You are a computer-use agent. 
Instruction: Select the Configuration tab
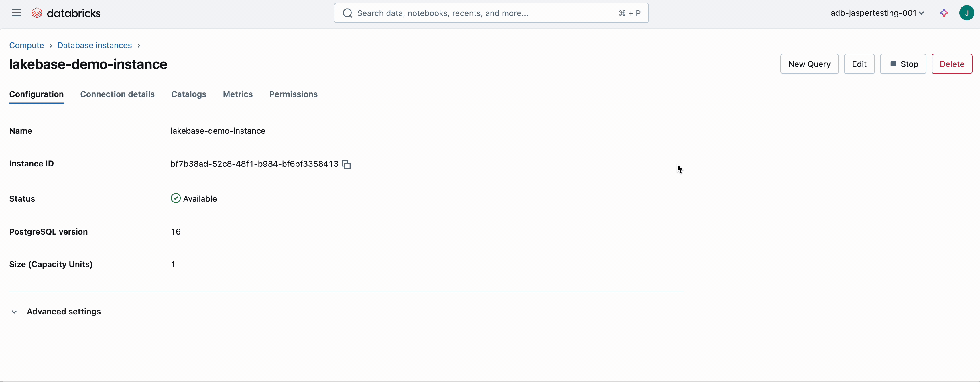tap(37, 94)
